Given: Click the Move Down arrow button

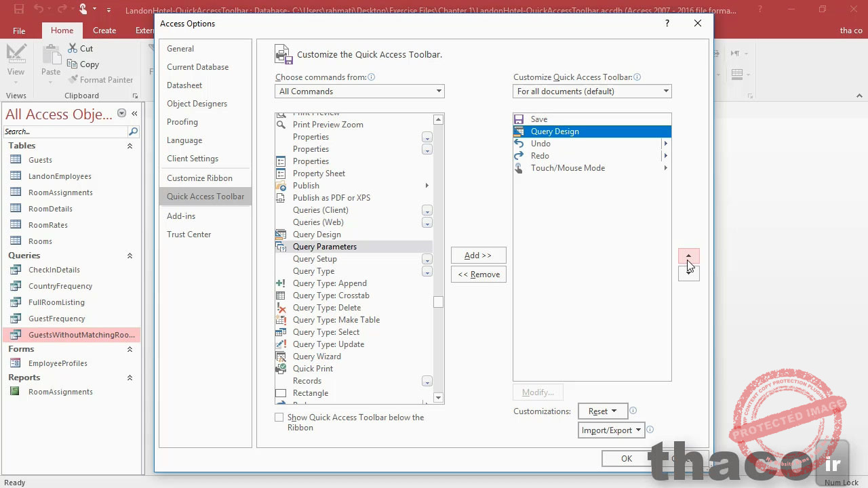Looking at the screenshot, I should pos(689,274).
